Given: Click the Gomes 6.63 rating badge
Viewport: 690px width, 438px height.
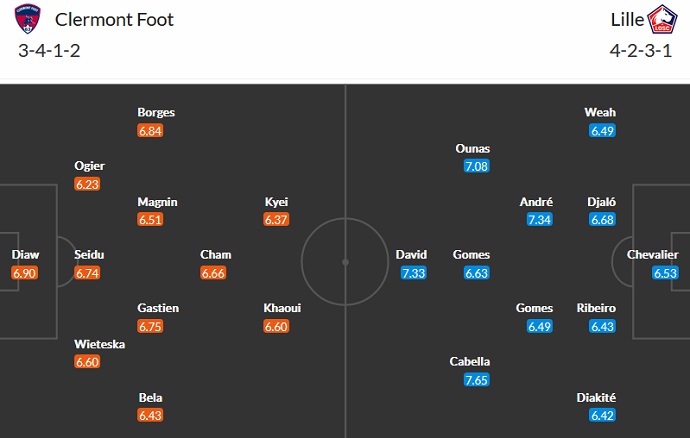Looking at the screenshot, I should point(476,273).
